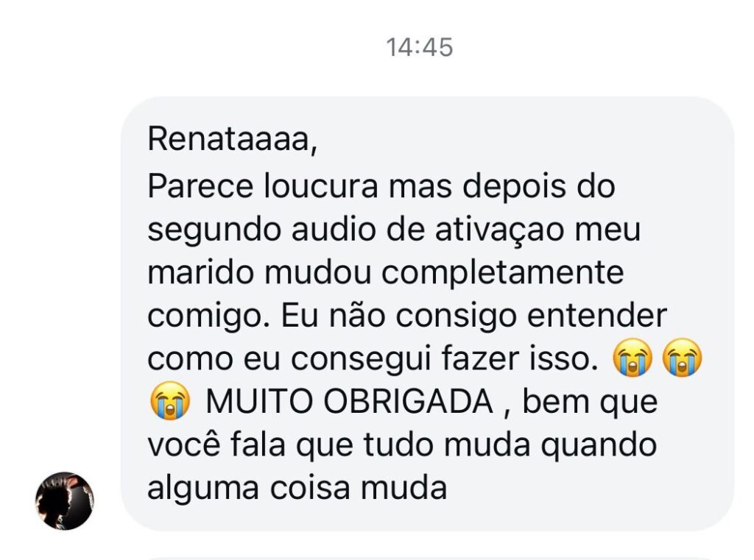Screen dimensions: 754x560
Task: Click the 'MUITO OBRIGADA' text
Action: (x=350, y=403)
